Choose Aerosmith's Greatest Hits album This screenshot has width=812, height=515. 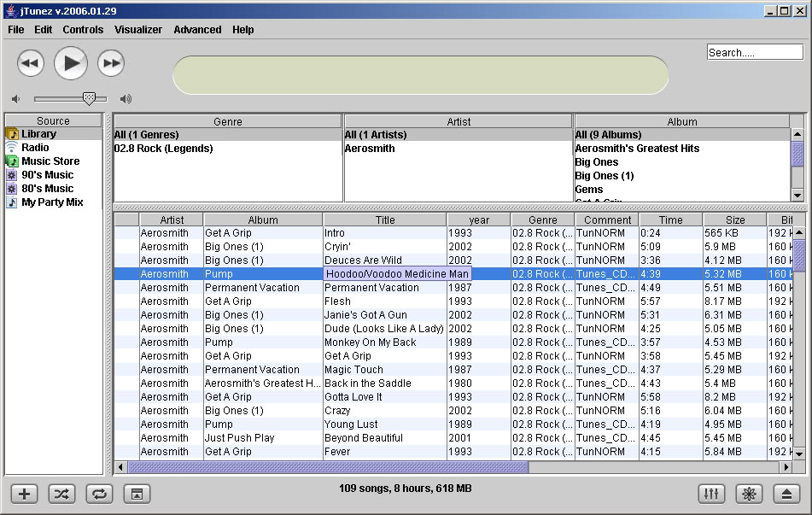point(682,149)
